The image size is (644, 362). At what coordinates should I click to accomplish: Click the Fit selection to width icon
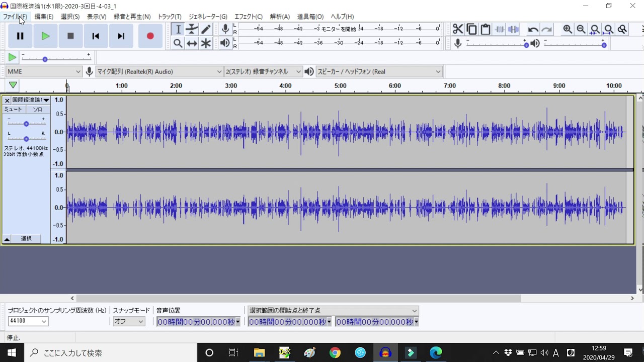pyautogui.click(x=595, y=29)
